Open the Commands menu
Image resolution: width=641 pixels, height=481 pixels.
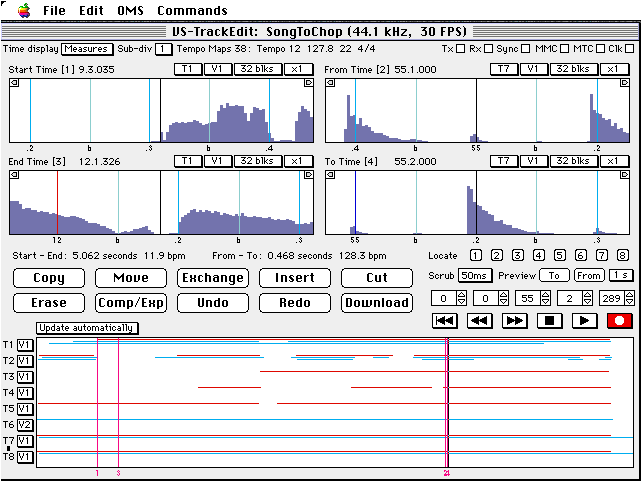pos(192,11)
